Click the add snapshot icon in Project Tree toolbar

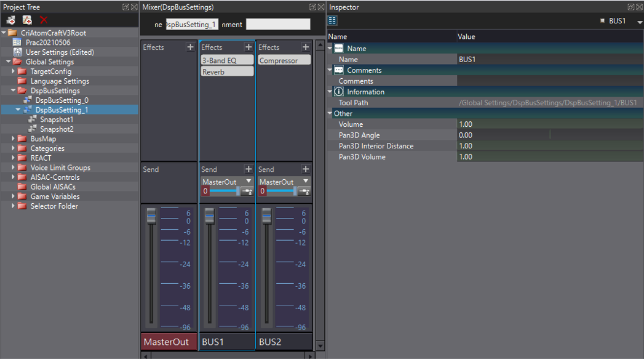coord(26,20)
